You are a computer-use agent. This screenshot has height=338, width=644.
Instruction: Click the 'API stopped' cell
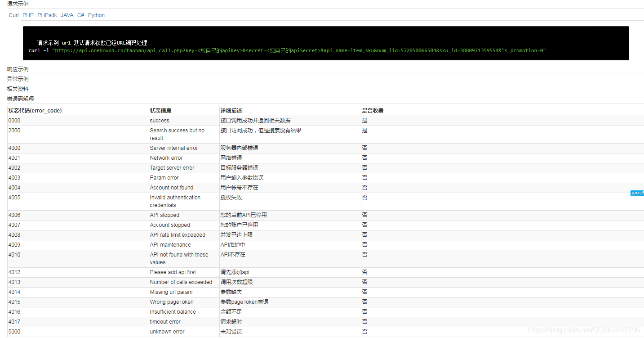point(184,215)
